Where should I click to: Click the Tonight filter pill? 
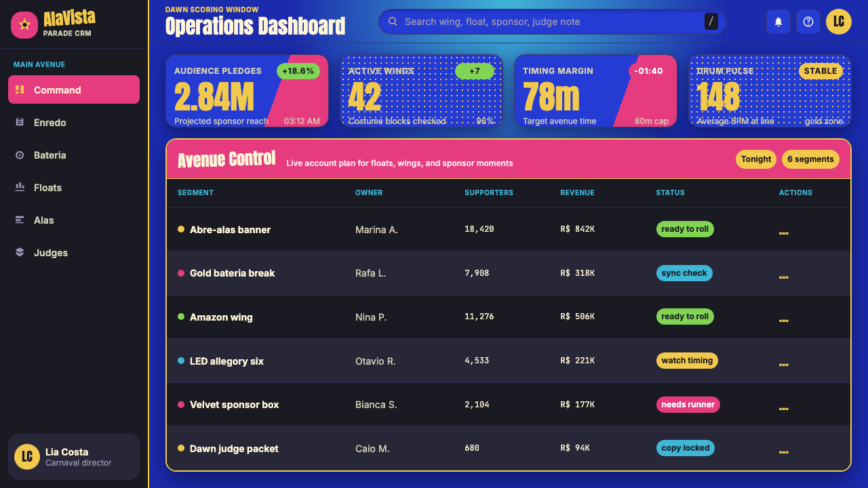tap(756, 159)
